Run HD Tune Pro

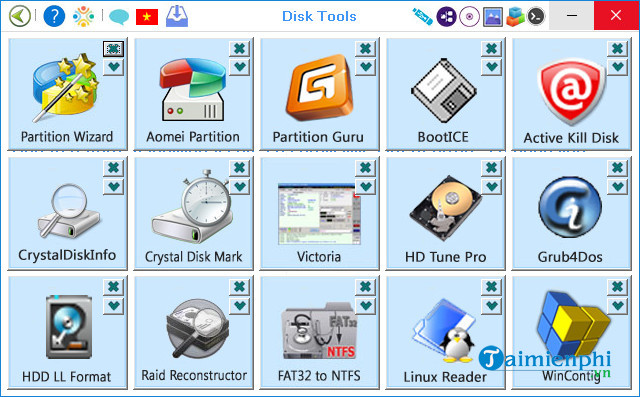(x=446, y=208)
